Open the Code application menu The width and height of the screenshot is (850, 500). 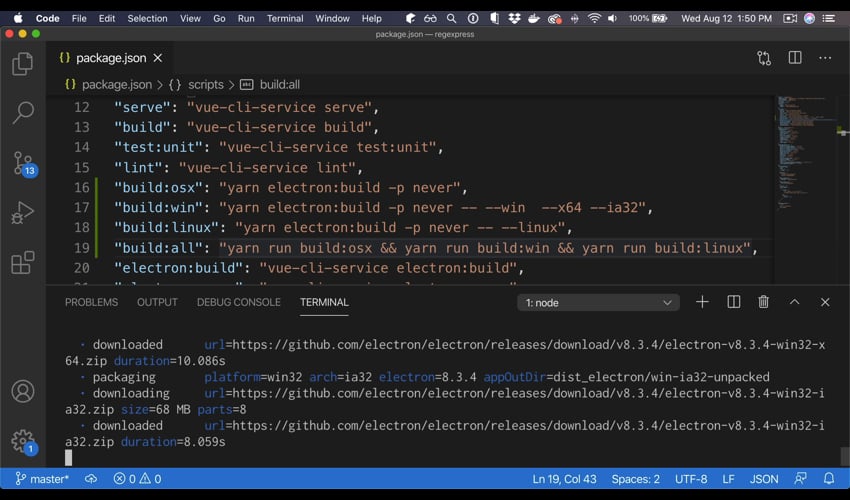(x=47, y=18)
